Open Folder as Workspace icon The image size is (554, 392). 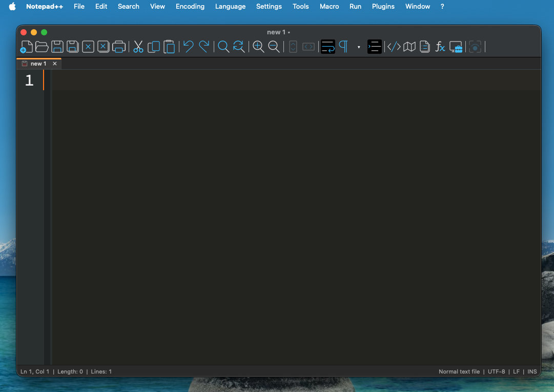click(x=456, y=47)
